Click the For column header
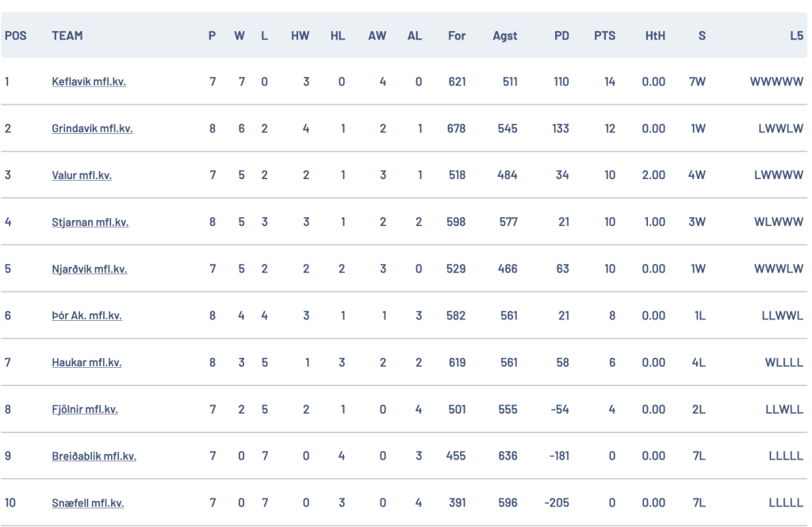 coord(457,36)
